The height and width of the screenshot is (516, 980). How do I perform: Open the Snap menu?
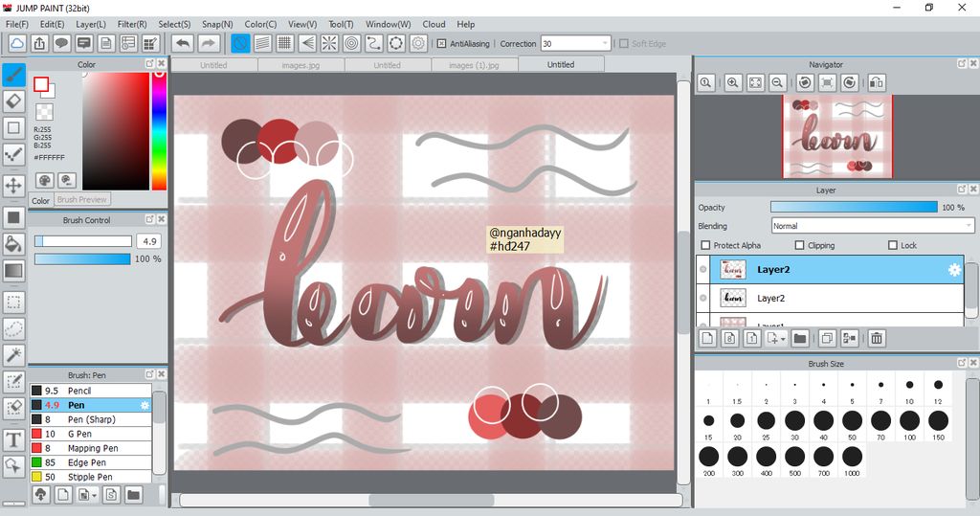(x=217, y=24)
